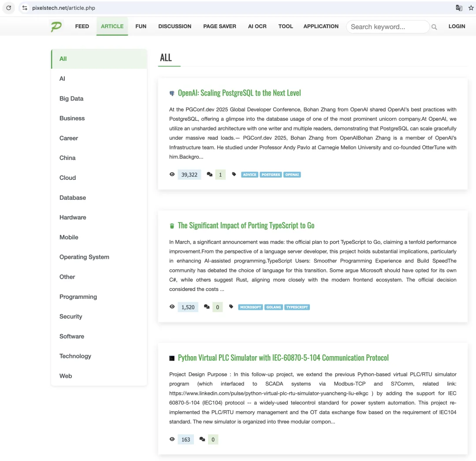Bookmark this page with the star icon
Image resolution: width=476 pixels, height=461 pixels.
[471, 8]
